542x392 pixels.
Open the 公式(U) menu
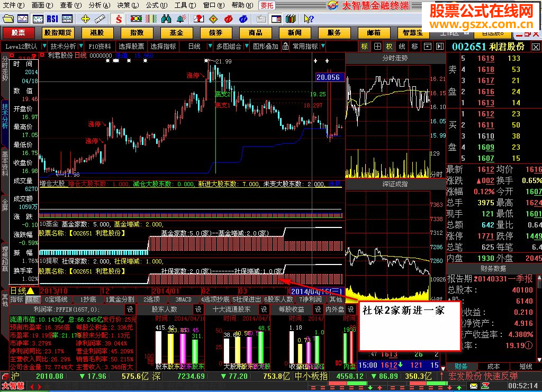coord(156,5)
